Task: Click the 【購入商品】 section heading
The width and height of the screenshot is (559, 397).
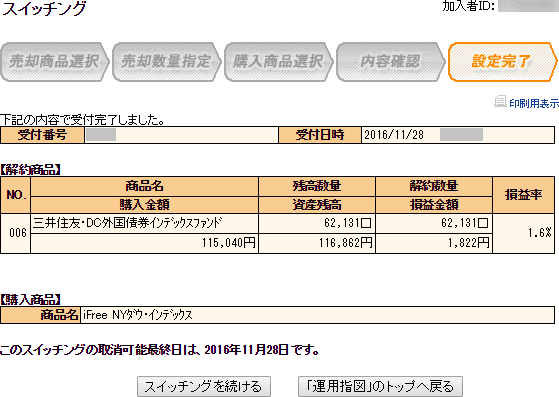Action: click(x=30, y=299)
